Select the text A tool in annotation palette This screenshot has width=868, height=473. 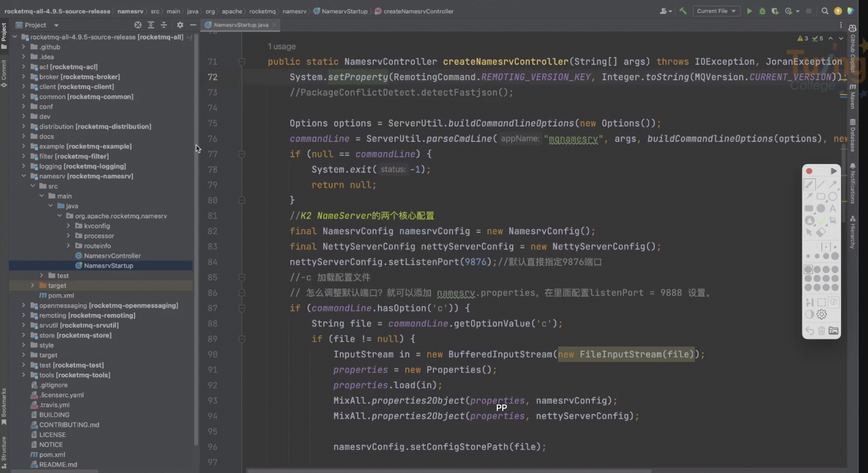click(x=833, y=208)
